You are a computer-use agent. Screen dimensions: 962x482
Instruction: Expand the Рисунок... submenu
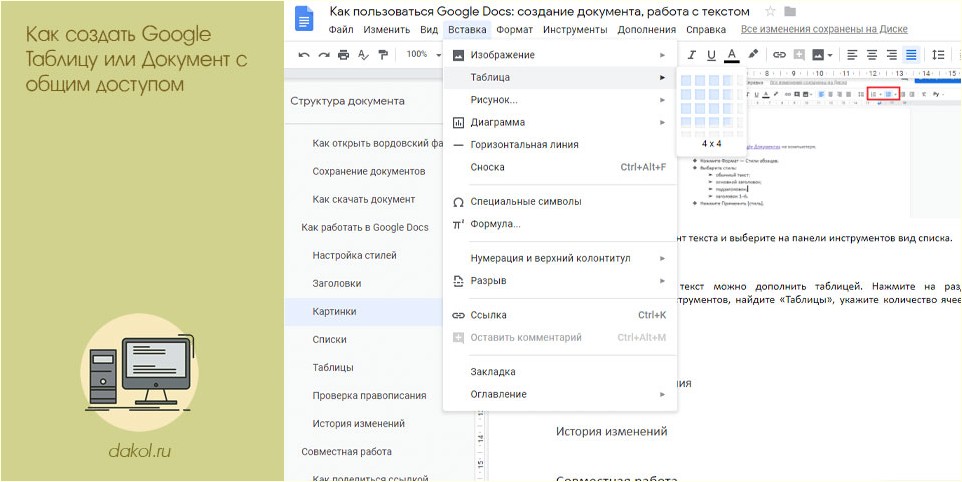click(x=560, y=100)
